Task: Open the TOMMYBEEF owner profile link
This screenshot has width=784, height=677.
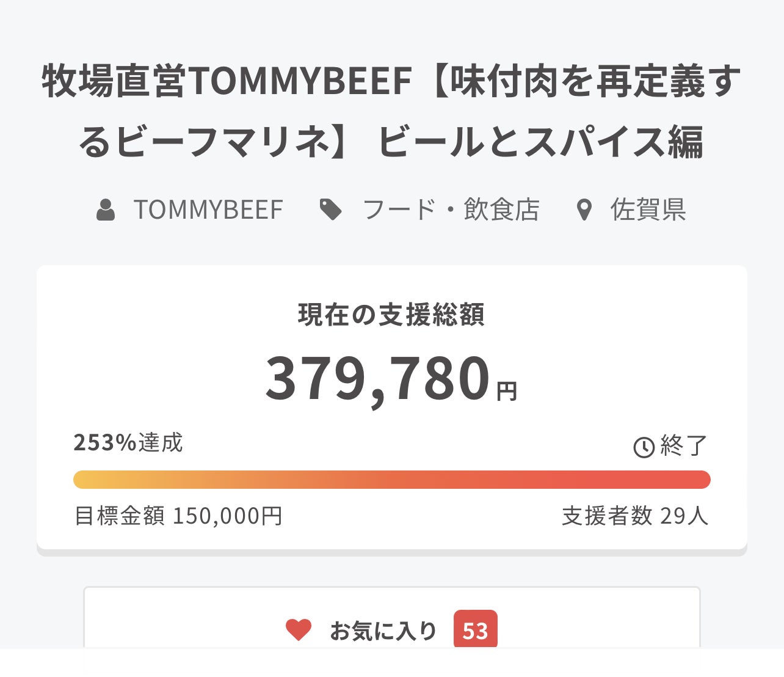Action: [x=208, y=210]
